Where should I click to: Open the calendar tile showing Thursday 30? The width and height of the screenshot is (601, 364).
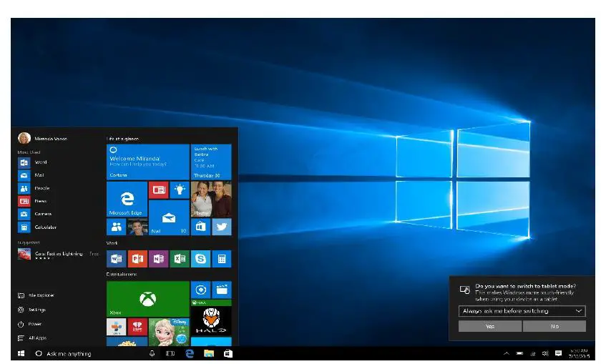coord(211,162)
